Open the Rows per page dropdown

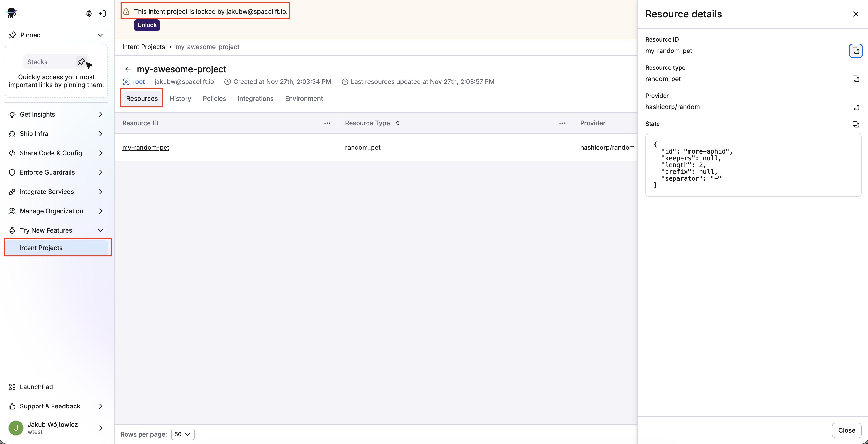tap(183, 434)
